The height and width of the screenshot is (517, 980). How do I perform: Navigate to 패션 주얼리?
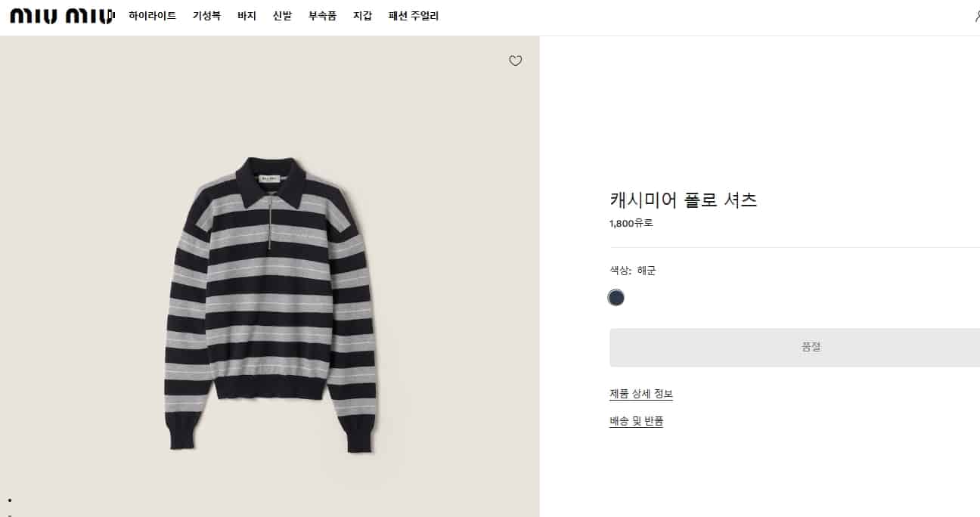tap(413, 16)
